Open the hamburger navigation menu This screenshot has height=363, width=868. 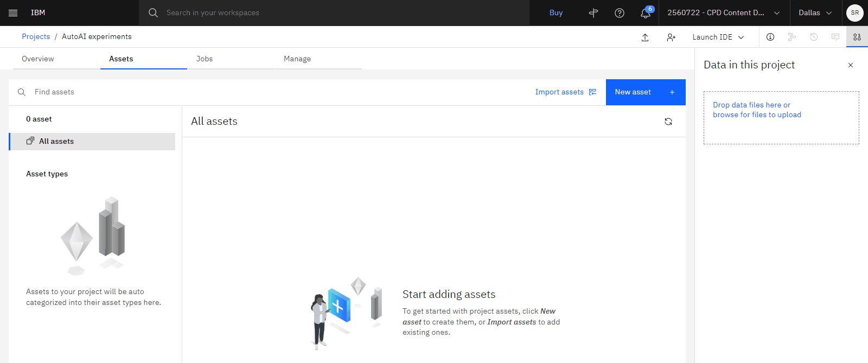tap(13, 12)
